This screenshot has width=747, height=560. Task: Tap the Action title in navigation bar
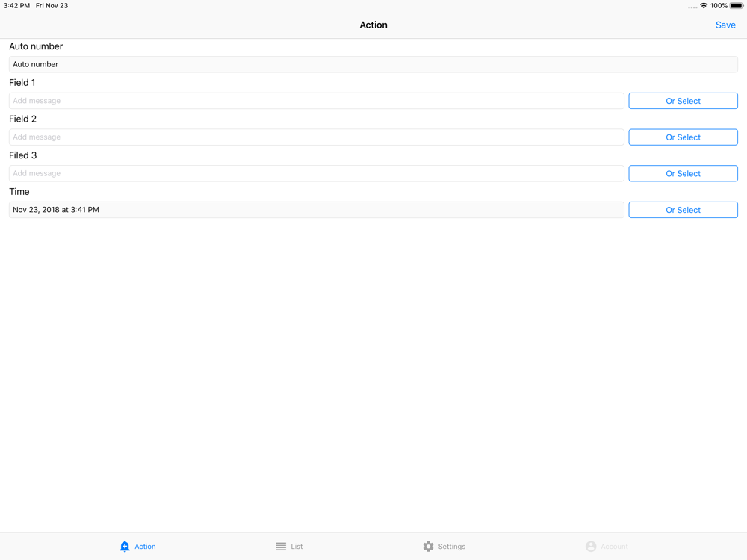[373, 25]
